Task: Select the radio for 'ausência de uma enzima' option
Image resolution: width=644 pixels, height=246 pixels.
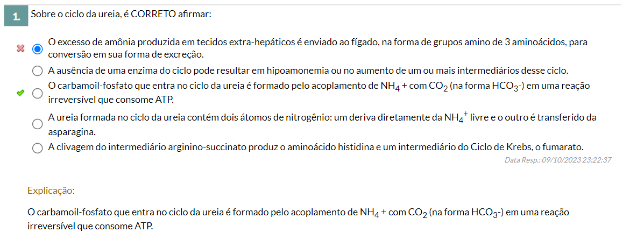Action: point(37,71)
